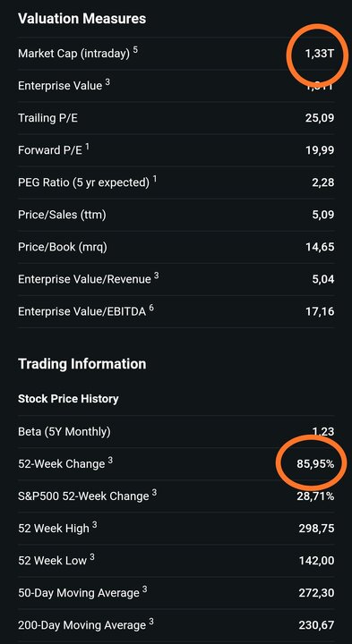Click the 52 Week Low label
Image resolution: width=352 pixels, height=644 pixels.
[56, 560]
